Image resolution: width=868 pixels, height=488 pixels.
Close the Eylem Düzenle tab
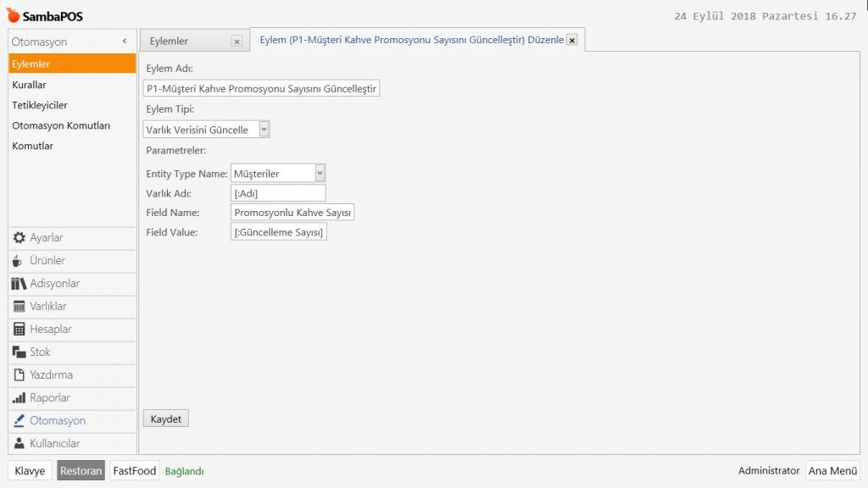(x=572, y=40)
